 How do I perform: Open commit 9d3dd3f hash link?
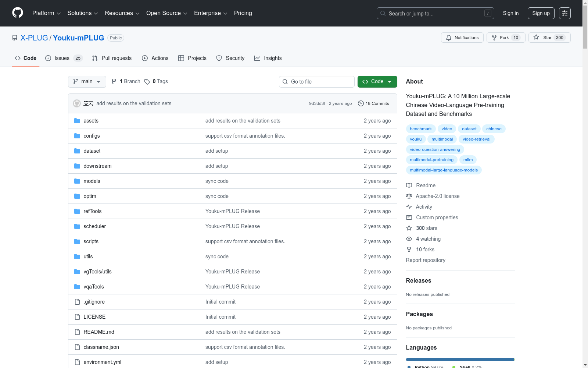[x=317, y=103]
